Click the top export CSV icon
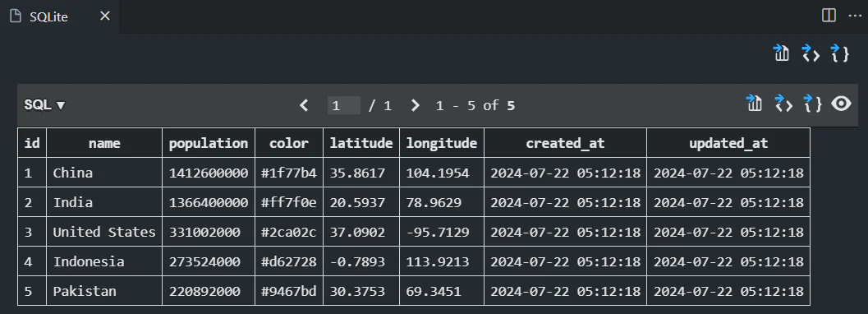Screen dimensions: 868x314 [x=781, y=53]
